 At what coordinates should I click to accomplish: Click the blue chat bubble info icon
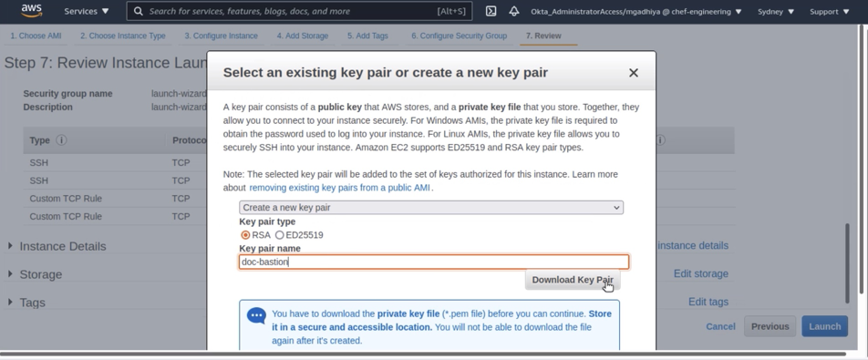[256, 316]
